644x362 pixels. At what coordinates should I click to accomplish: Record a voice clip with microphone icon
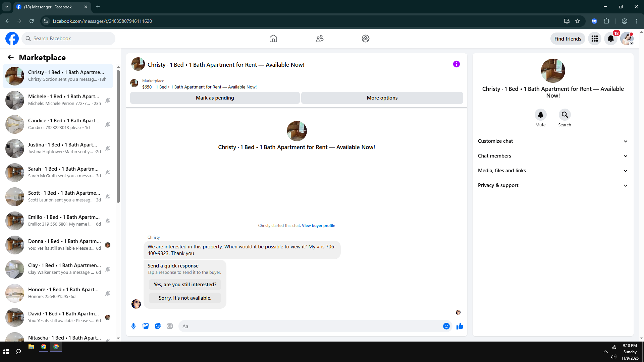point(133,326)
